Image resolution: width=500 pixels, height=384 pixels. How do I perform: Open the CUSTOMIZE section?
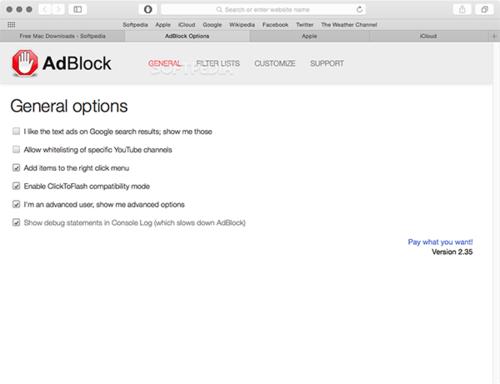[275, 63]
